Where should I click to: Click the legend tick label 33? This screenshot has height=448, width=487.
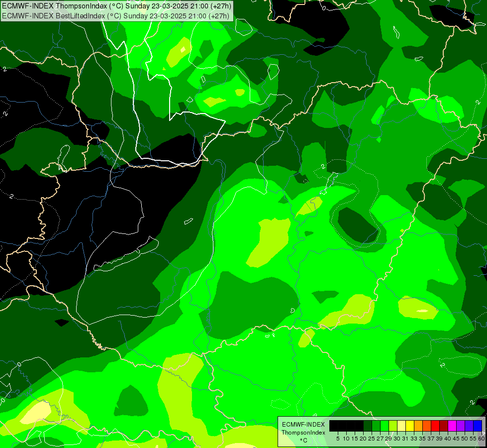[x=414, y=439]
